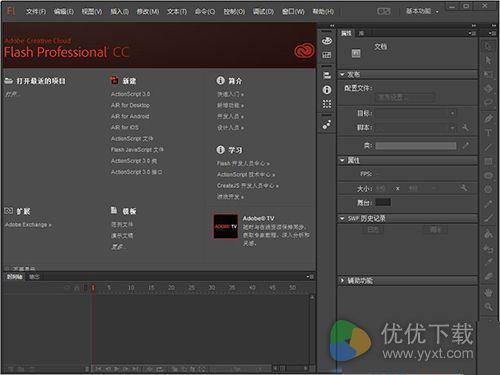Toggle the lock all layers icon
The height and width of the screenshot is (375, 500).
(x=76, y=287)
